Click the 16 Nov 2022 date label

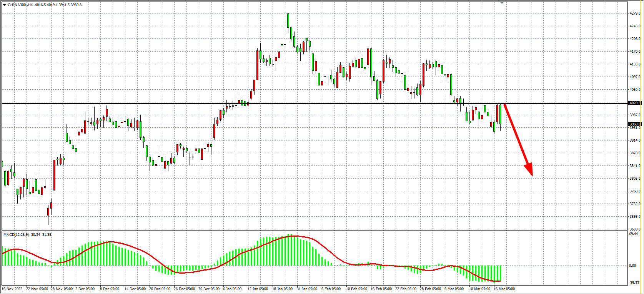click(12, 289)
